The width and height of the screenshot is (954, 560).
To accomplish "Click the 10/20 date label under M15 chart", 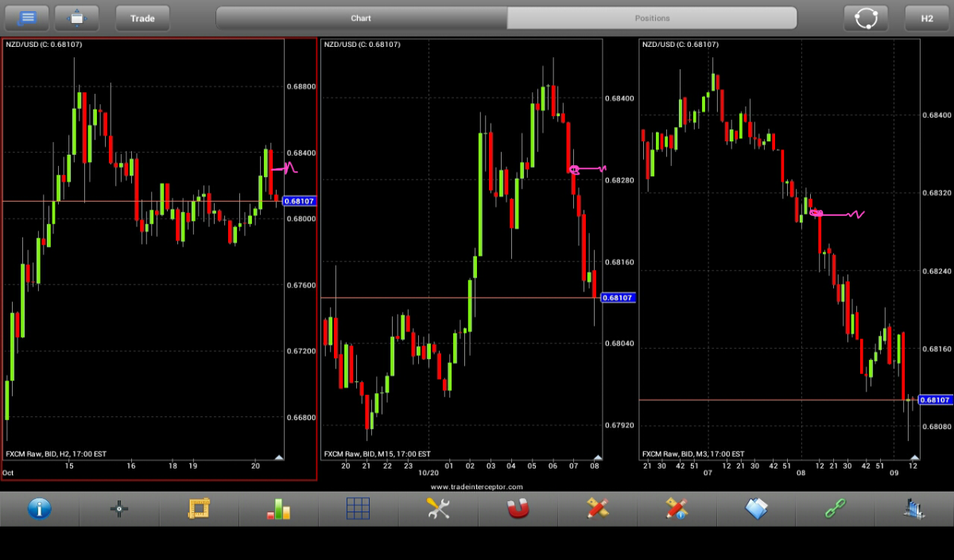I will (x=429, y=473).
